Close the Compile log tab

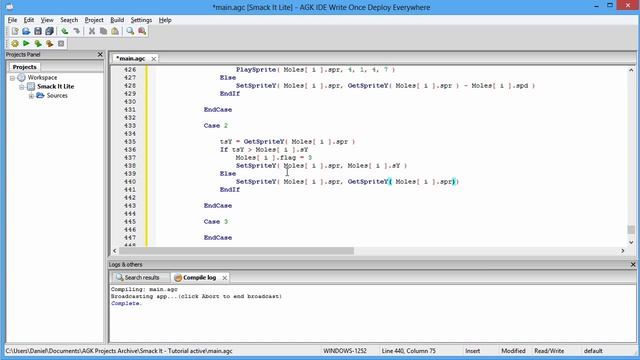coord(224,278)
